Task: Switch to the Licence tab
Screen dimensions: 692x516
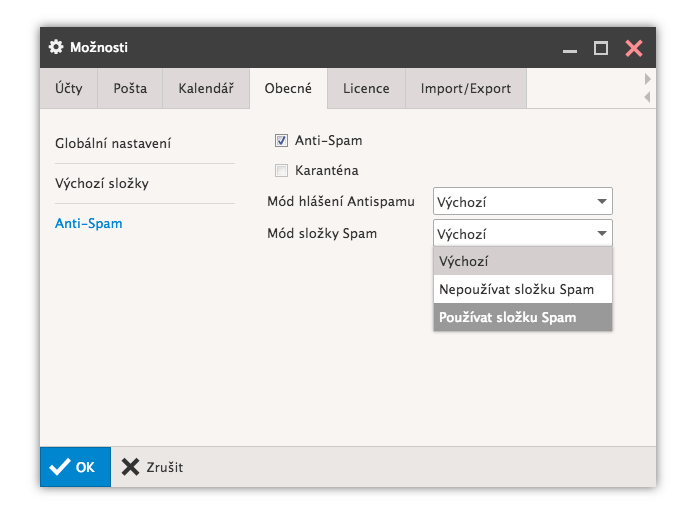Action: 366,88
